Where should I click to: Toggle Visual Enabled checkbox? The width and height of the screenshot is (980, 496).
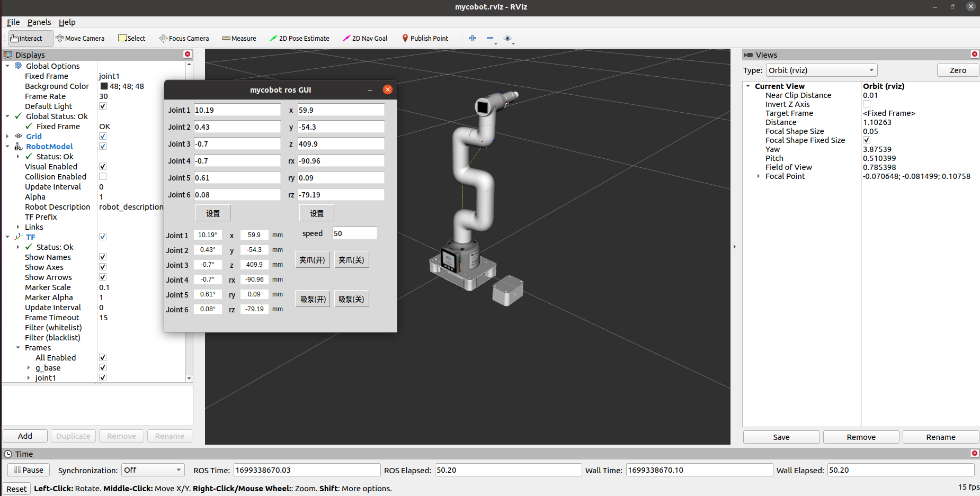[103, 166]
